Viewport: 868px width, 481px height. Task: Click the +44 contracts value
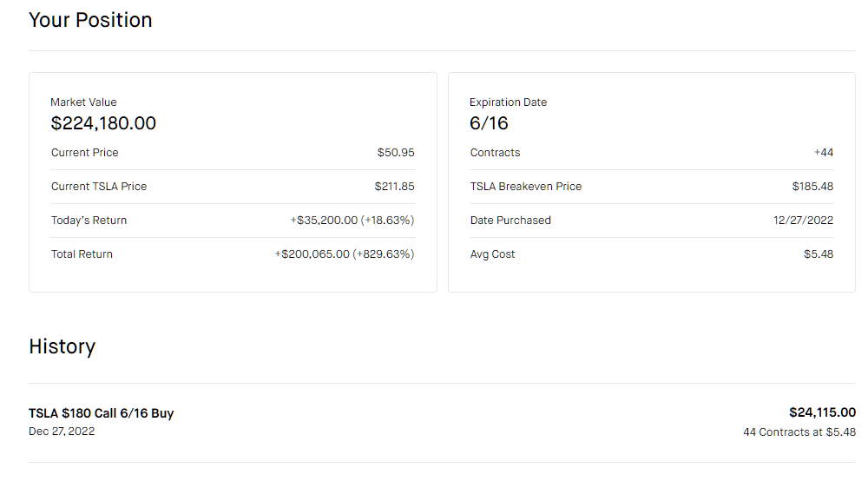pos(823,153)
